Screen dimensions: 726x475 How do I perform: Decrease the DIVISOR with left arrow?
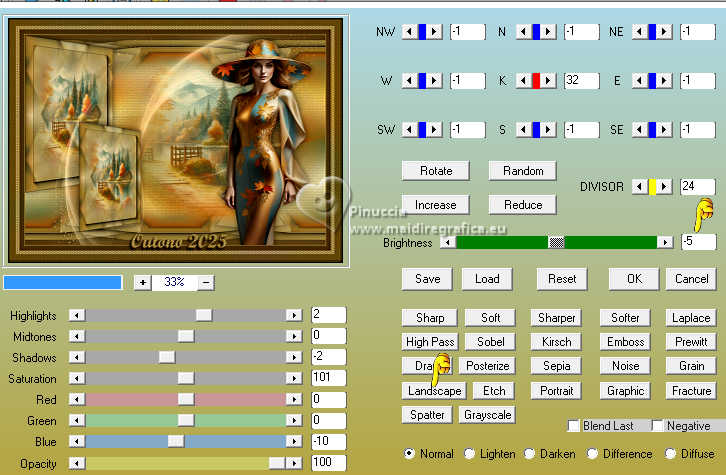640,187
